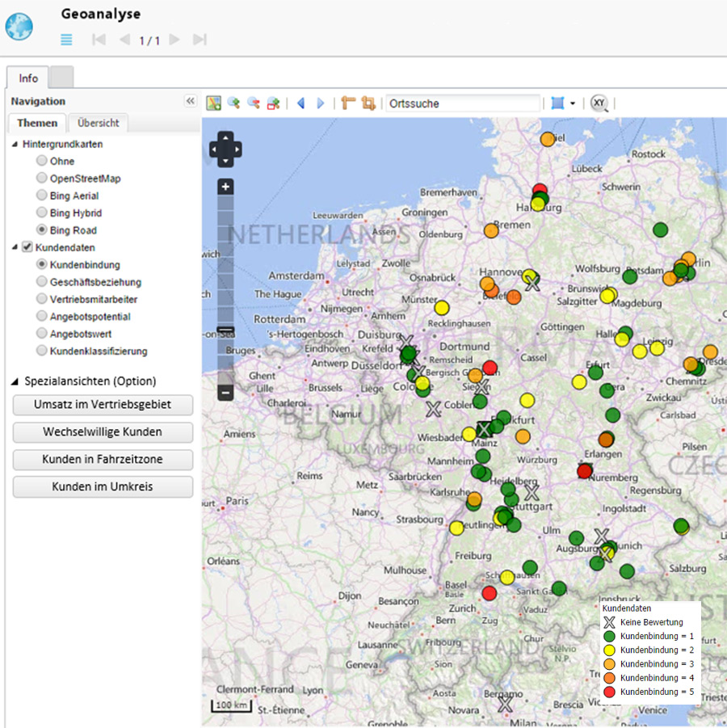Click the map zoom slider handle
This screenshot has width=727, height=728.
(x=226, y=331)
